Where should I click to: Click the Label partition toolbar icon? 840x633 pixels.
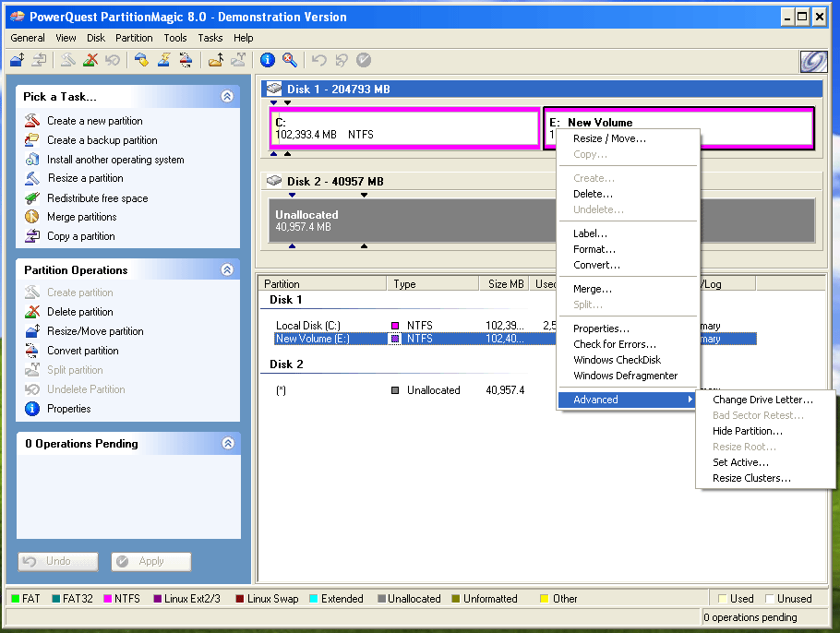[141, 60]
